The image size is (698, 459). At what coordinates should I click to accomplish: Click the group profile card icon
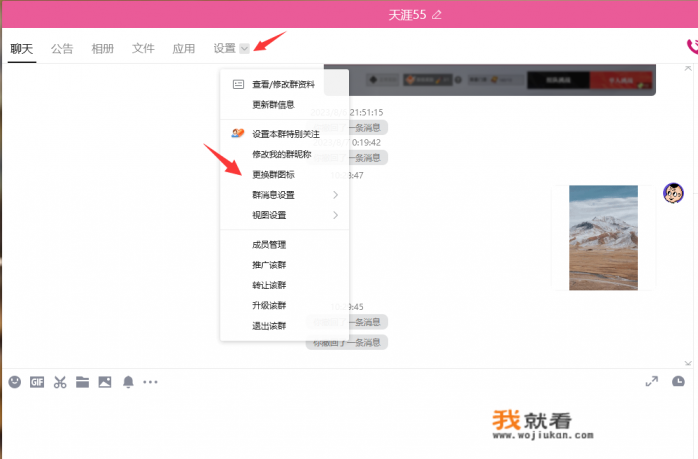pos(238,84)
